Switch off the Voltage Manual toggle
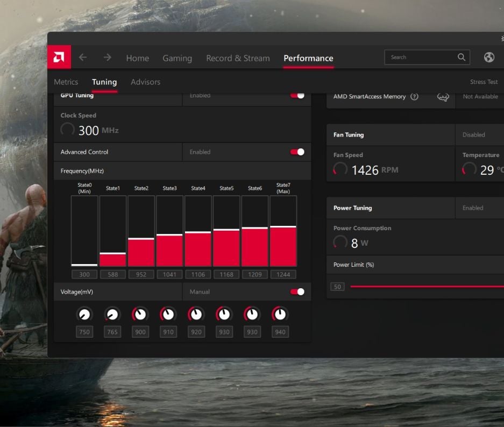This screenshot has height=427, width=504. pos(297,292)
